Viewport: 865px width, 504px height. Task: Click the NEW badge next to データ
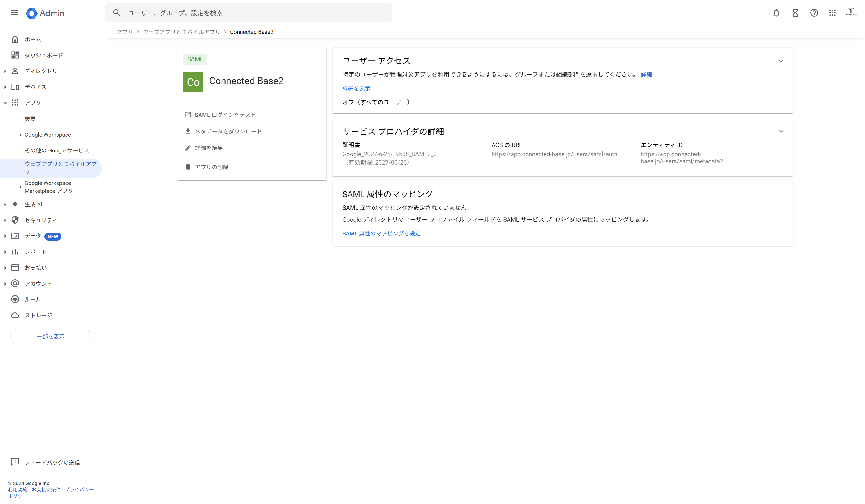pos(53,236)
